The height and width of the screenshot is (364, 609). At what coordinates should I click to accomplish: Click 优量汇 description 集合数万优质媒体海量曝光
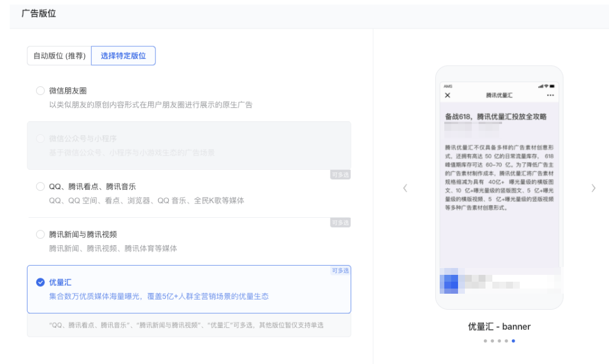click(159, 297)
